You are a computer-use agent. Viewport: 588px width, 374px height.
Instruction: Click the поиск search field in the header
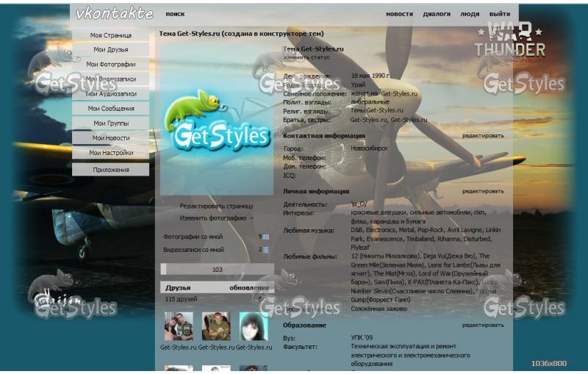coord(176,14)
